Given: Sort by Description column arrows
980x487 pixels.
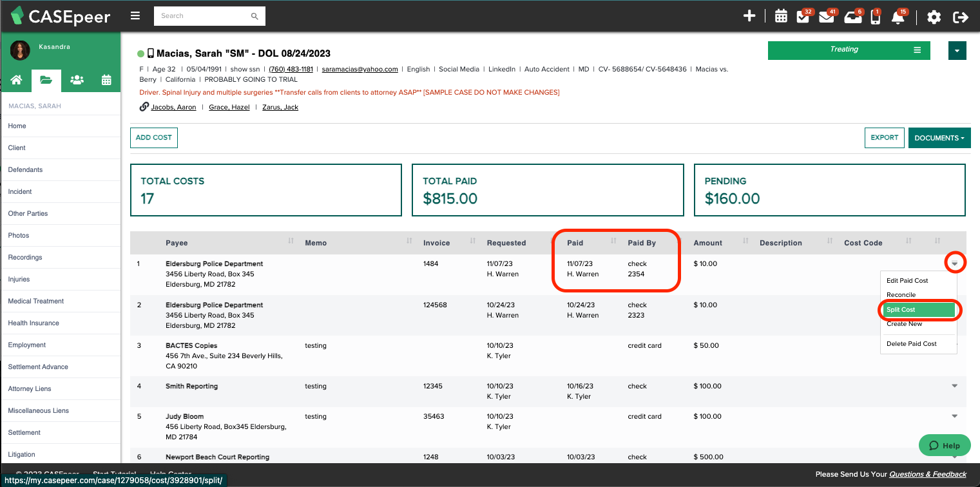Looking at the screenshot, I should tap(829, 241).
